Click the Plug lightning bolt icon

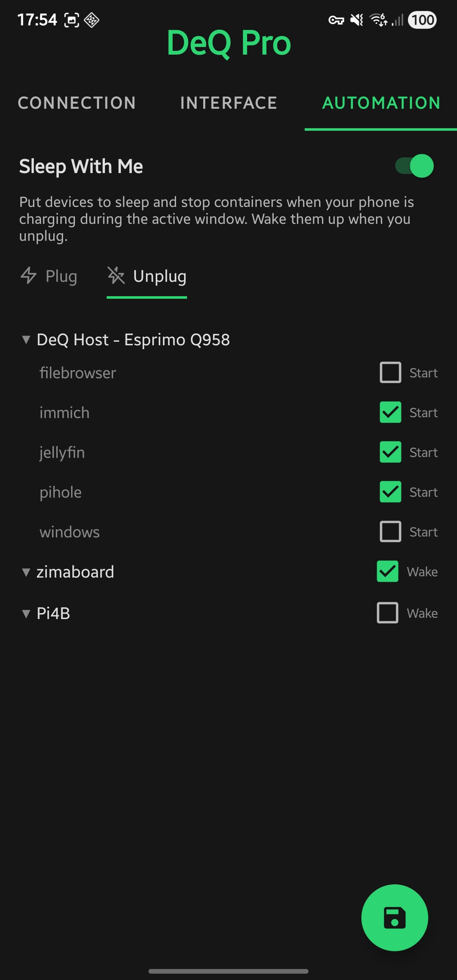tap(29, 276)
